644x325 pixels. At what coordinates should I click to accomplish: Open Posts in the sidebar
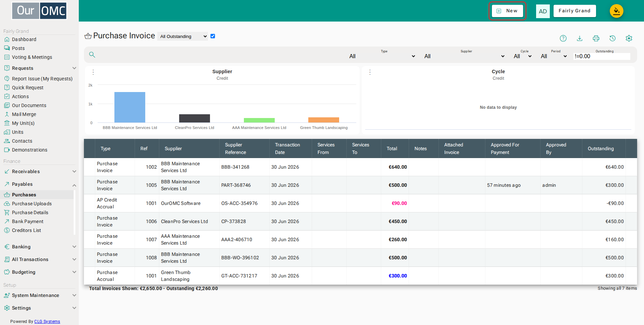click(x=18, y=48)
